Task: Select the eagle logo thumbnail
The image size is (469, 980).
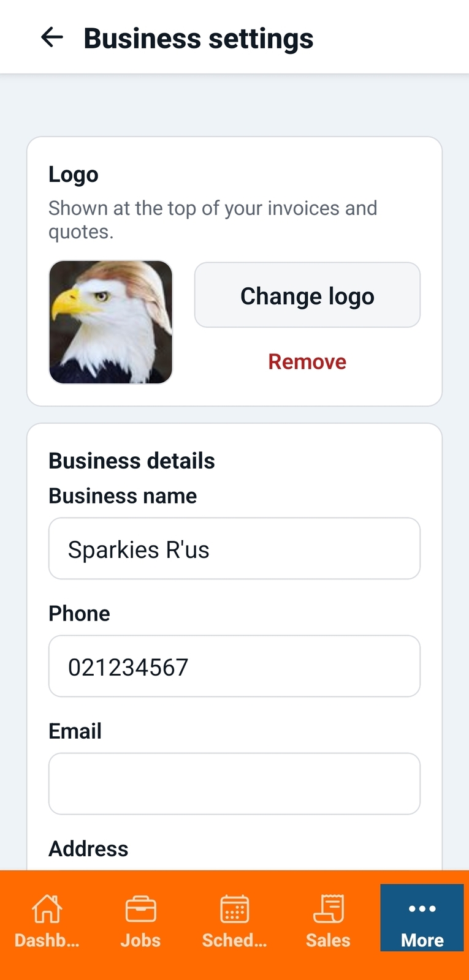Action: [110, 322]
